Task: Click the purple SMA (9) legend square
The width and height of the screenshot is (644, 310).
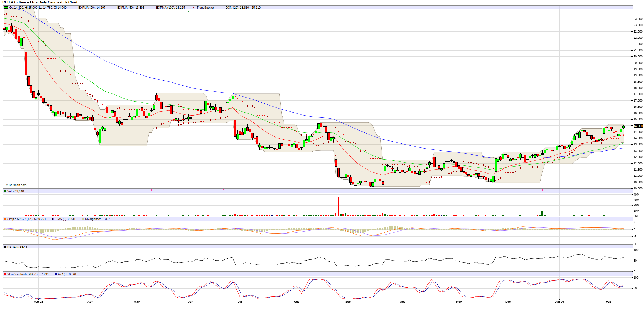Action: tap(53, 219)
